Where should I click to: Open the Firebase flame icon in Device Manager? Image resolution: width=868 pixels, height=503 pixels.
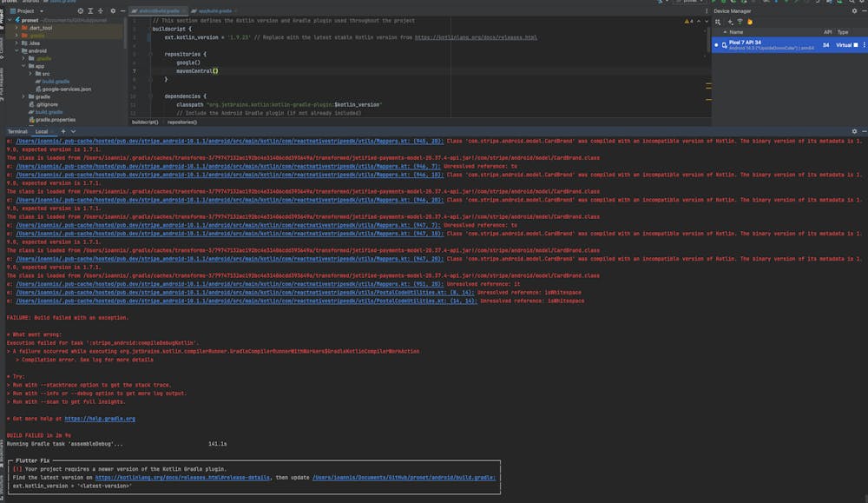(749, 22)
